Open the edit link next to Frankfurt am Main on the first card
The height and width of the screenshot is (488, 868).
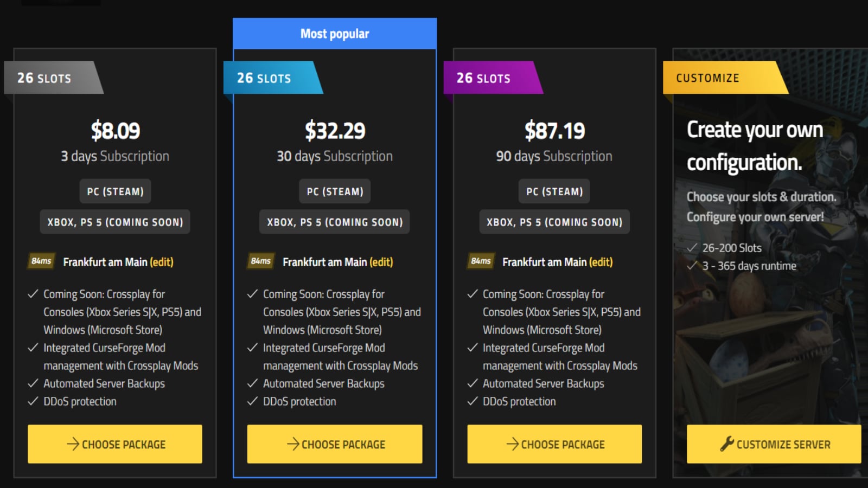(x=162, y=261)
